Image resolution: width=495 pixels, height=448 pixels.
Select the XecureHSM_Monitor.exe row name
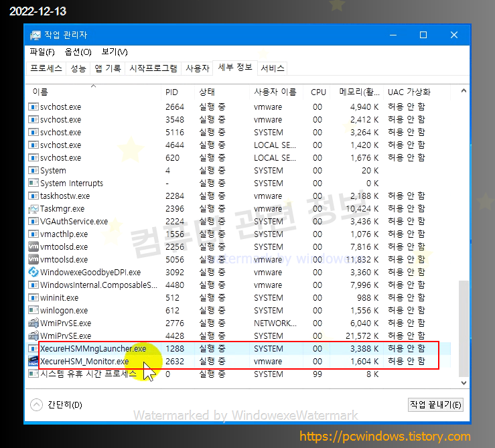(84, 361)
